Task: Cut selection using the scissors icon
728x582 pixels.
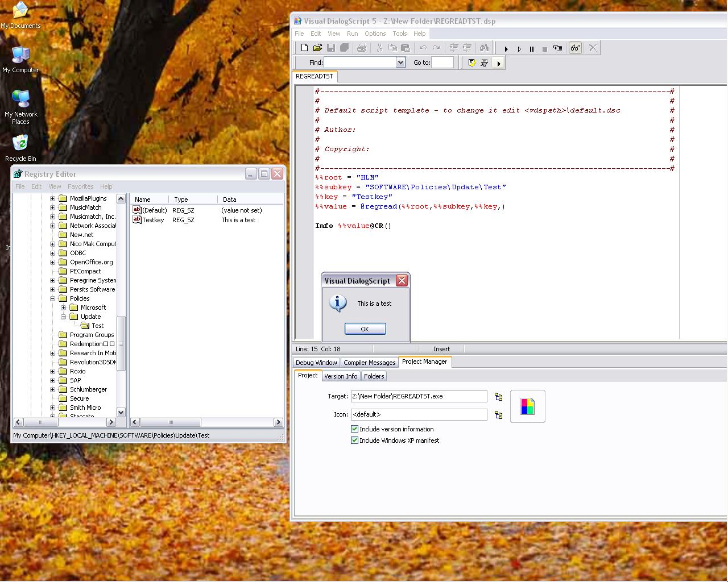Action: click(x=379, y=48)
